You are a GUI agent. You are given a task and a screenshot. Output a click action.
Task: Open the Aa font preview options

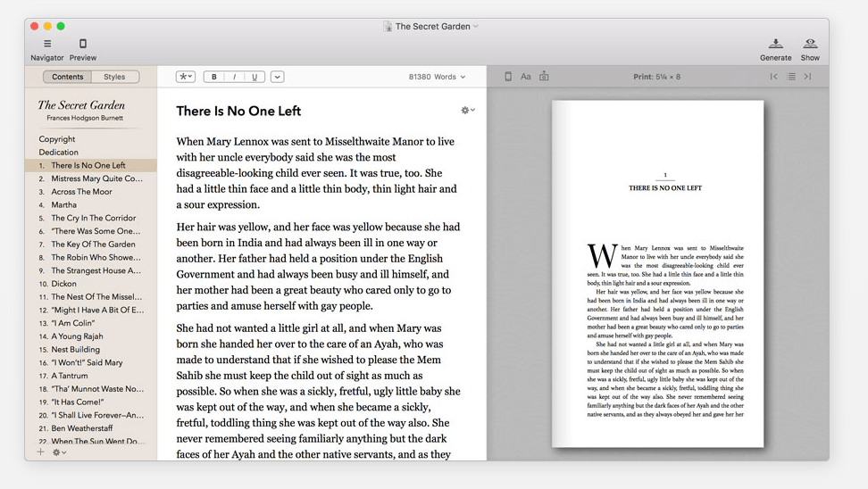pyautogui.click(x=526, y=77)
